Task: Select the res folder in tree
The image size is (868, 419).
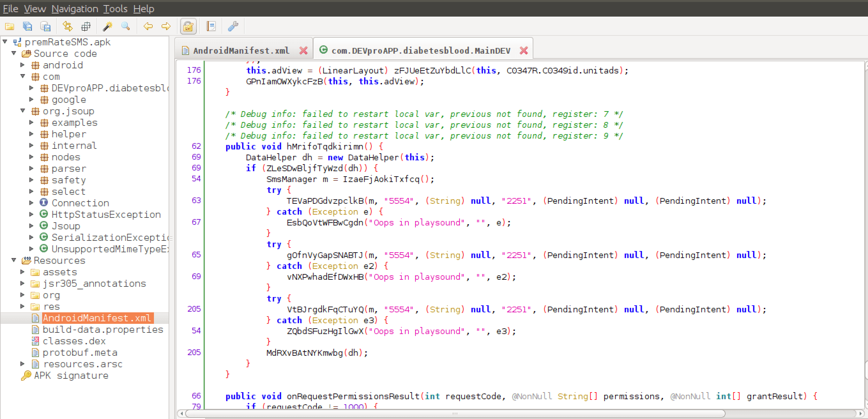Action: [x=51, y=306]
